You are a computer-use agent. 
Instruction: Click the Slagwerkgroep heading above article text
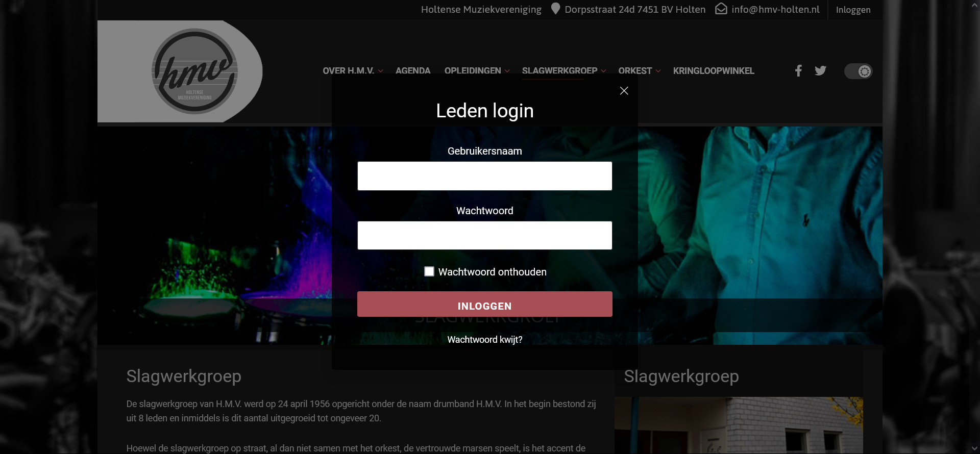(184, 376)
